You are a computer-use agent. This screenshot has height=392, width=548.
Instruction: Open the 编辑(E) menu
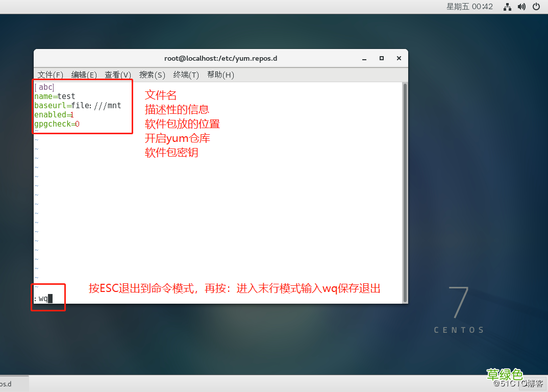[x=83, y=75]
